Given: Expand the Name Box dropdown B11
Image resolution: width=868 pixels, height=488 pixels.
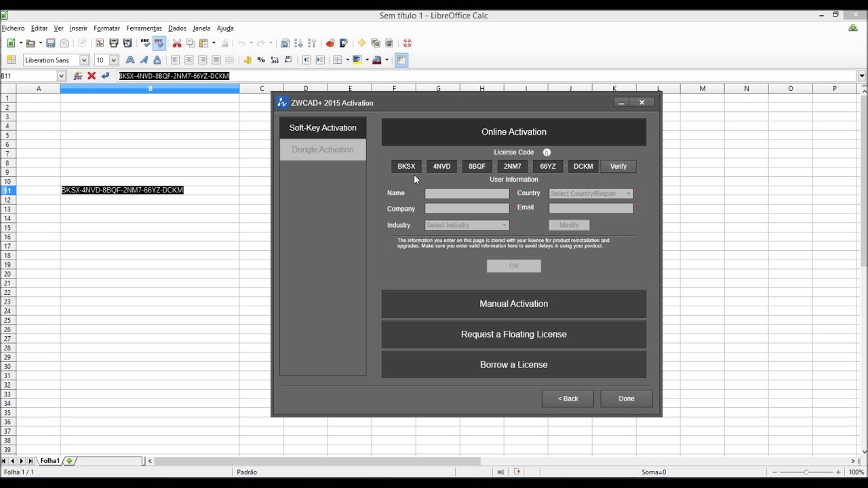Looking at the screenshot, I should click(61, 76).
